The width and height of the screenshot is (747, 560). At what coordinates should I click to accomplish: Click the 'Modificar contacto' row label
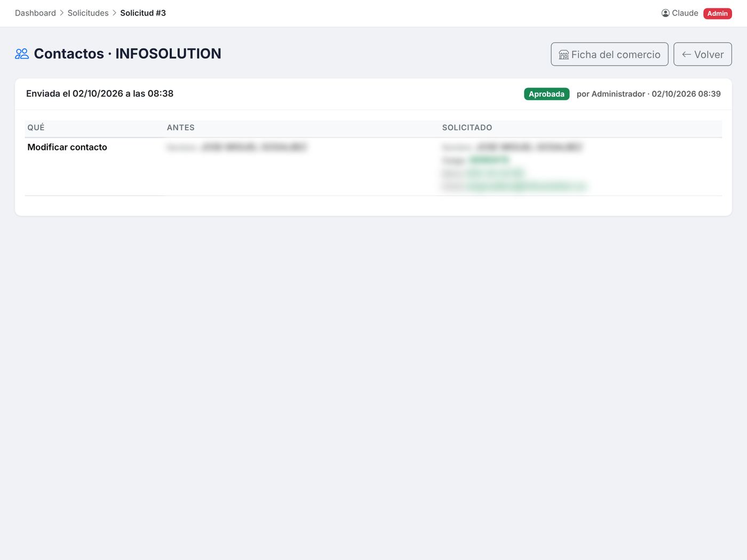pos(67,147)
